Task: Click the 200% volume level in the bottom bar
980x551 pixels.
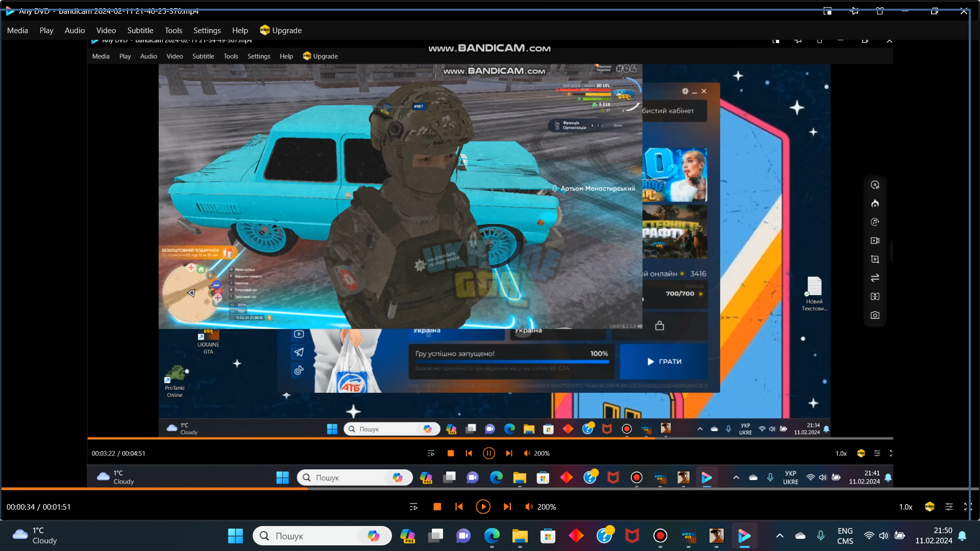Action: coord(547,507)
